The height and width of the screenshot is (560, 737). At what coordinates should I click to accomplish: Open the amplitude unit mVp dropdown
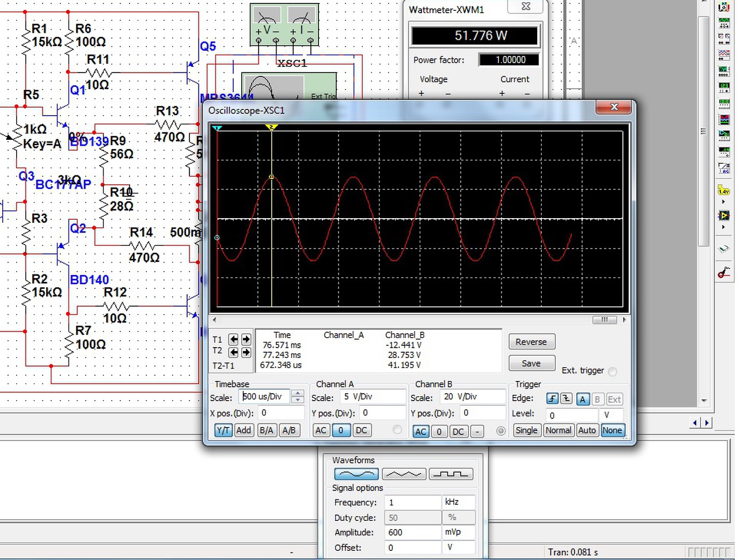(459, 532)
